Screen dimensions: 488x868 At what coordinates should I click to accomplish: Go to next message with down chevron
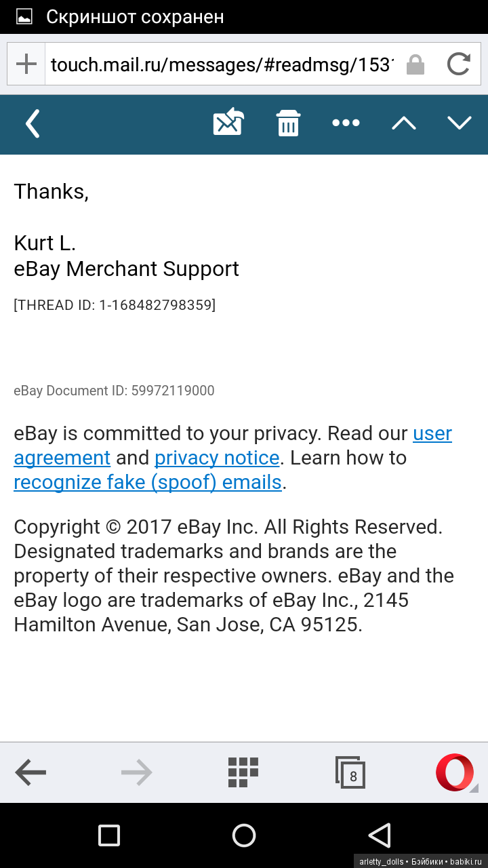[460, 123]
